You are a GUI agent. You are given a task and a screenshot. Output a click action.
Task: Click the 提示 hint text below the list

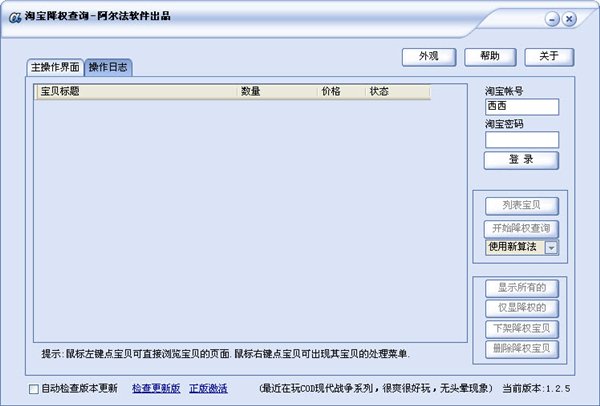[x=225, y=354]
